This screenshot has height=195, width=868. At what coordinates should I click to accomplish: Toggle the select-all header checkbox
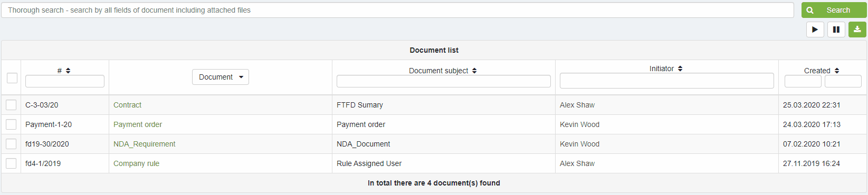(12, 78)
